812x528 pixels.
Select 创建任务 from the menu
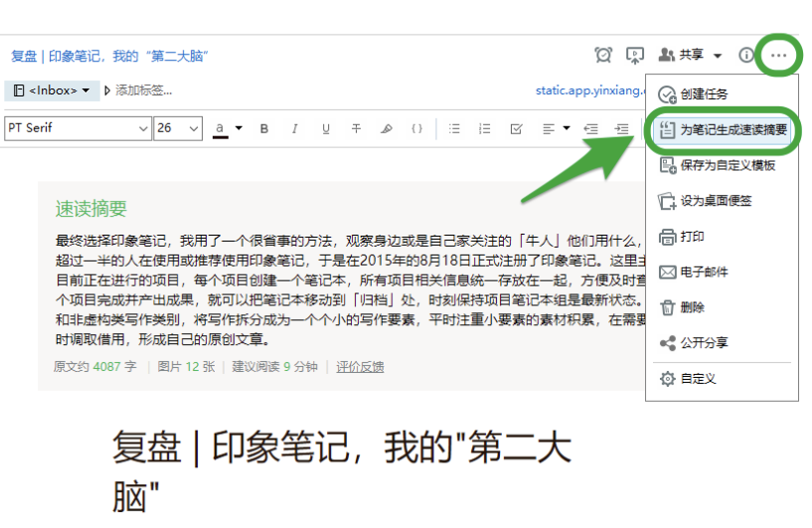tap(722, 94)
